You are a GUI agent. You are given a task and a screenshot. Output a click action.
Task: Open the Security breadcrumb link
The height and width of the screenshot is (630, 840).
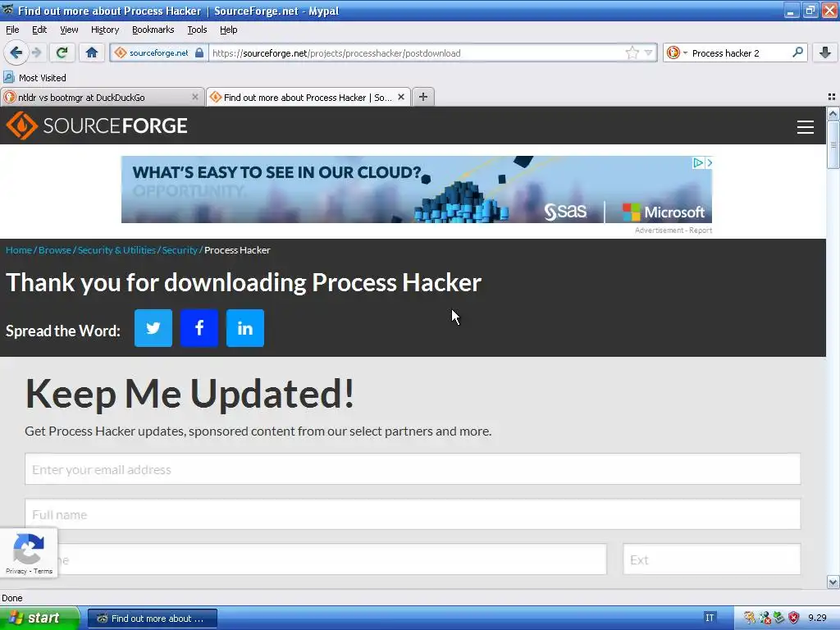(180, 250)
